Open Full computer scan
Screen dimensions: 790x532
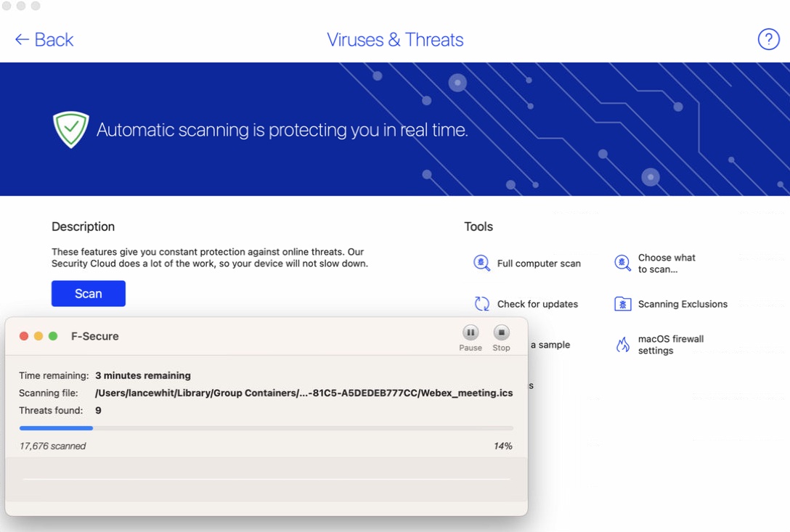539,263
